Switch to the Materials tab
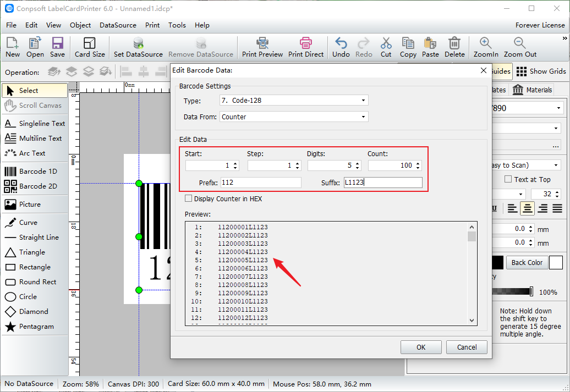 click(x=532, y=90)
